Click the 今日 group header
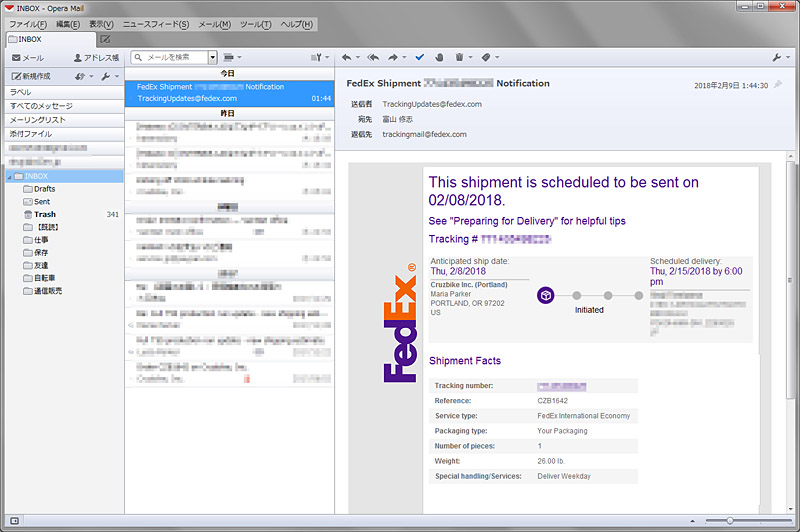The height and width of the screenshot is (532, 800). tap(230, 73)
